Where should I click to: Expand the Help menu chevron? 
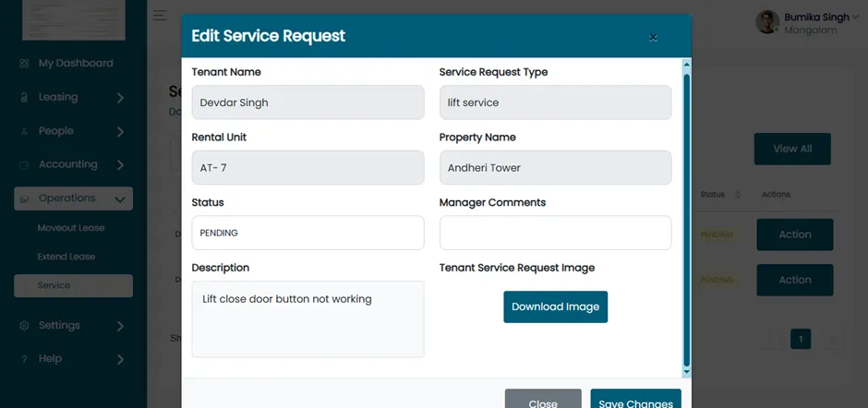click(x=120, y=360)
